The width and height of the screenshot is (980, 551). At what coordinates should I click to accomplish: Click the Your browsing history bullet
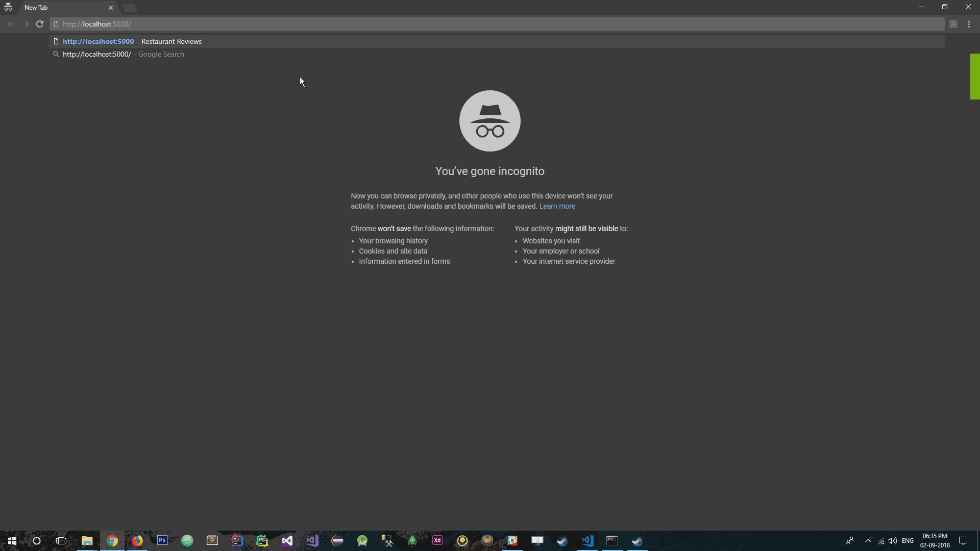point(394,241)
